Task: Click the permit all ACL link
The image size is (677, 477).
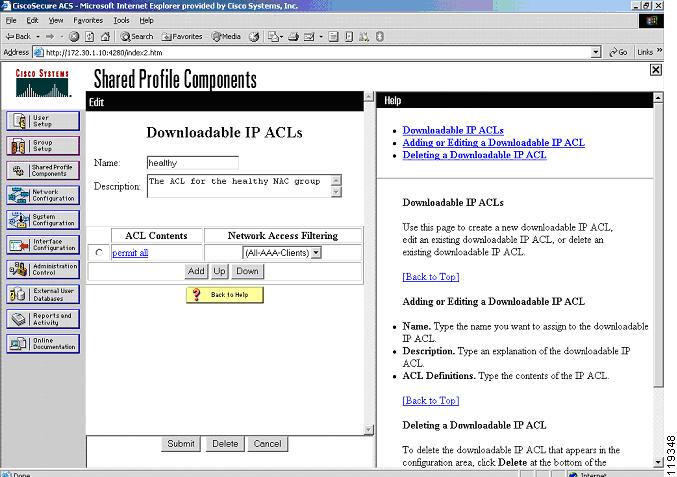Action: point(130,253)
